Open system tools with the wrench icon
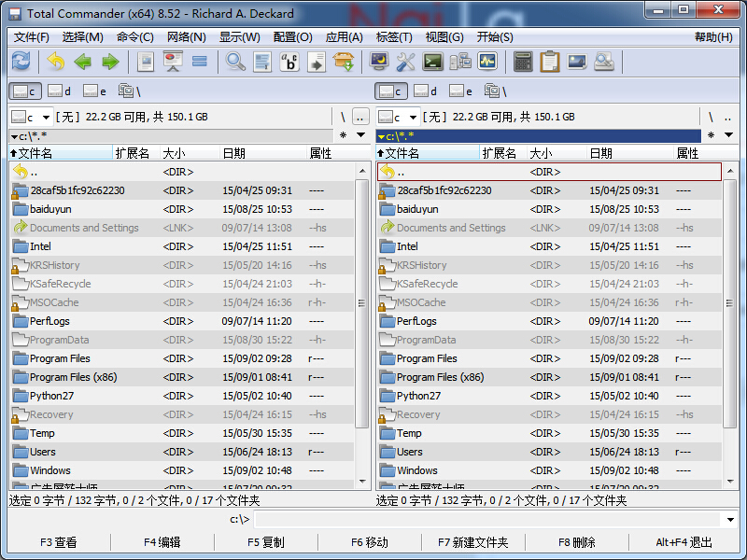The image size is (747, 560). (x=404, y=62)
